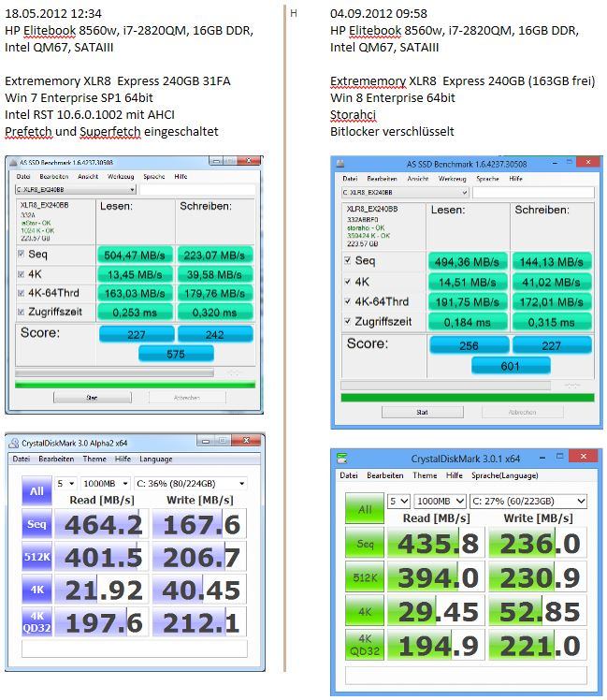Click blue Seq test button
The width and height of the screenshot is (607, 700).
click(36, 524)
